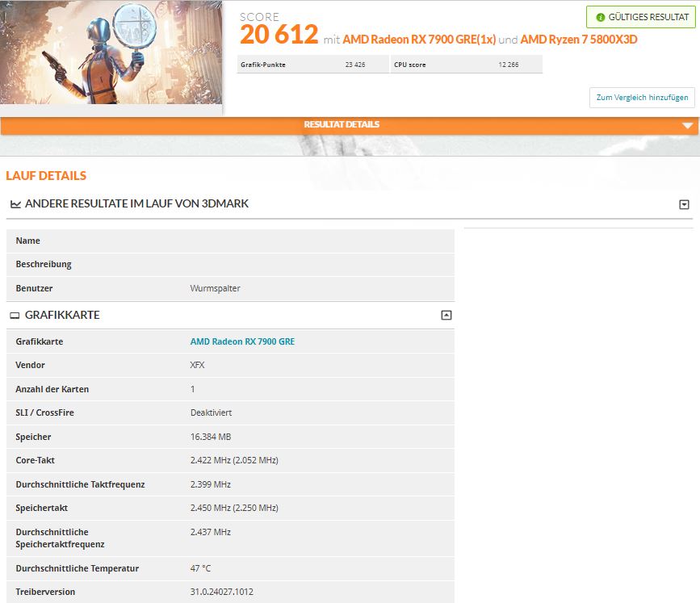Viewport: 700px width, 603px height.
Task: Select the CPU score value 12 266
Action: point(509,65)
